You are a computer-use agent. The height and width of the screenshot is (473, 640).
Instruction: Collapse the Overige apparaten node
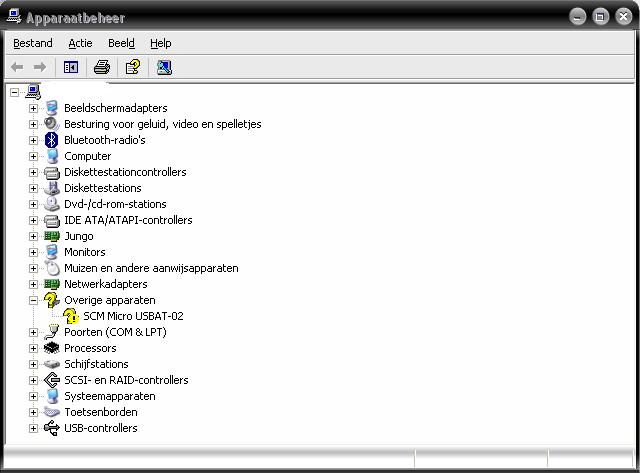pyautogui.click(x=33, y=300)
